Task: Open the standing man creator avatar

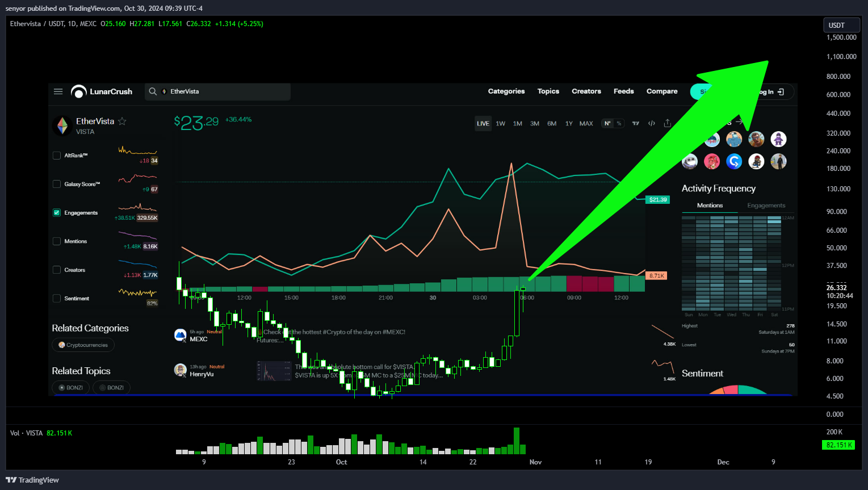Action: click(x=778, y=162)
